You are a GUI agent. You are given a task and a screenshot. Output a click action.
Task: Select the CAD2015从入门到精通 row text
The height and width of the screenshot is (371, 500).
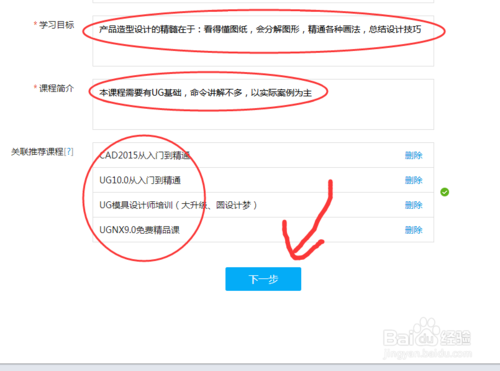(x=145, y=155)
